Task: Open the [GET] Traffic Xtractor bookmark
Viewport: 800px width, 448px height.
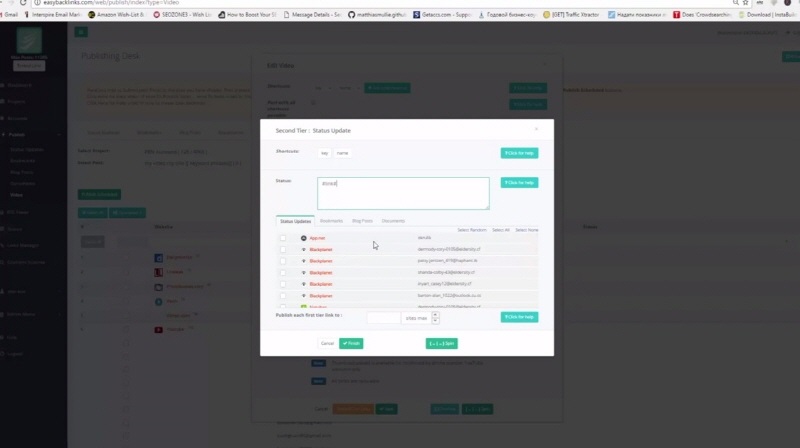Action: pyautogui.click(x=571, y=15)
